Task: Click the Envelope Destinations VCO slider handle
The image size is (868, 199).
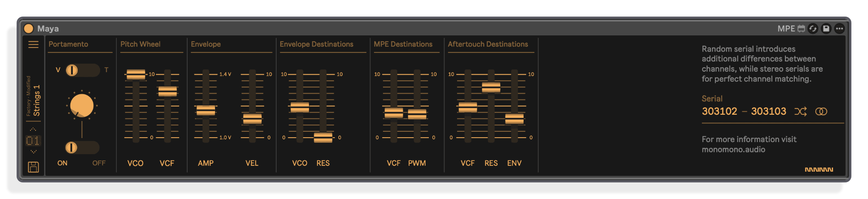Action: tap(300, 107)
